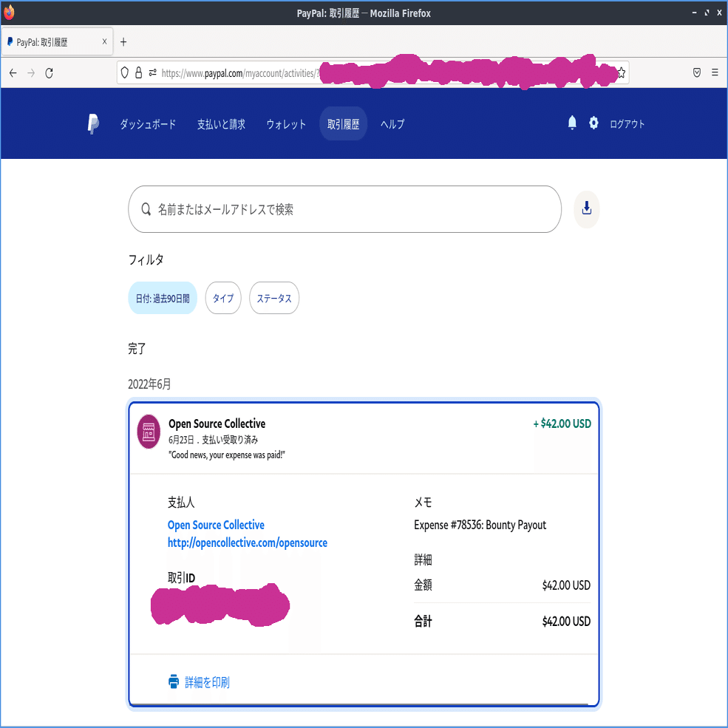Click the PayPal logo in header
This screenshot has height=728, width=728.
pyautogui.click(x=93, y=124)
